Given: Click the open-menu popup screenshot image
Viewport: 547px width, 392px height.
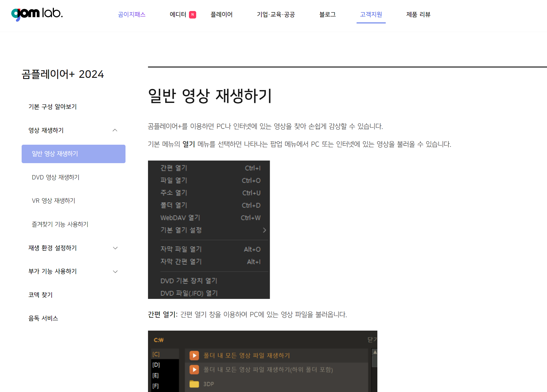Looking at the screenshot, I should [209, 230].
